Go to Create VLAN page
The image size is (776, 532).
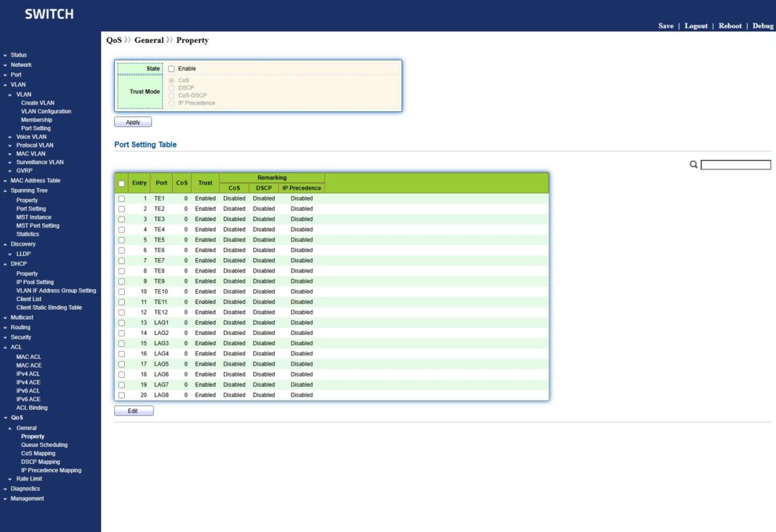tap(37, 103)
